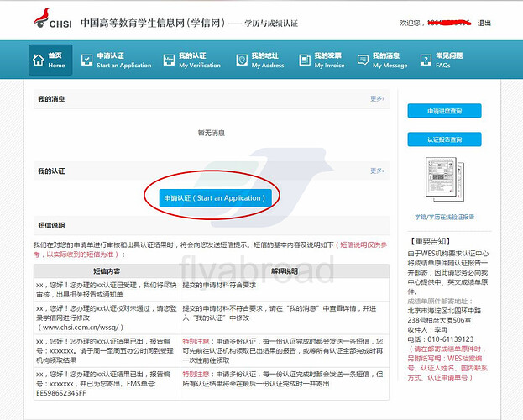The width and height of the screenshot is (523, 420).
Task: Open 我的消息 My Message nav icon
Action: [363, 60]
